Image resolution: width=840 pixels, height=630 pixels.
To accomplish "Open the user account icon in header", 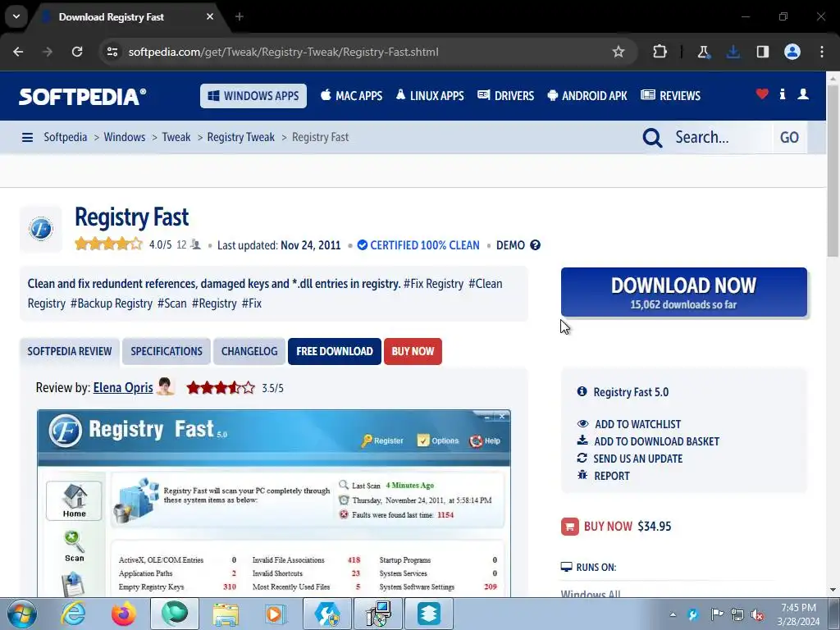I will 803,94.
